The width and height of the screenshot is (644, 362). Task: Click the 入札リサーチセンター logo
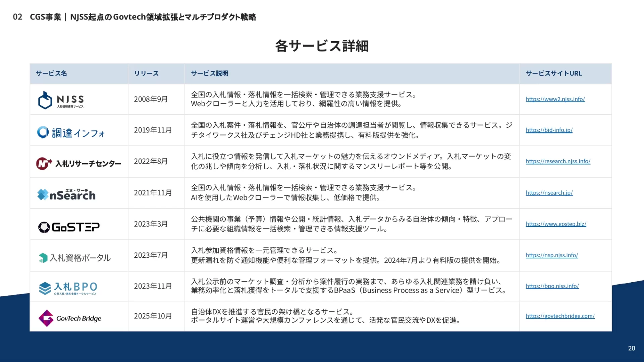pos(78,164)
